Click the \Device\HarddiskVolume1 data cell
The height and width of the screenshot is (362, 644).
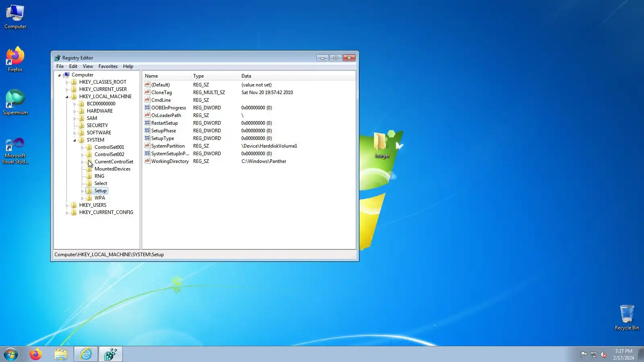[x=269, y=146]
